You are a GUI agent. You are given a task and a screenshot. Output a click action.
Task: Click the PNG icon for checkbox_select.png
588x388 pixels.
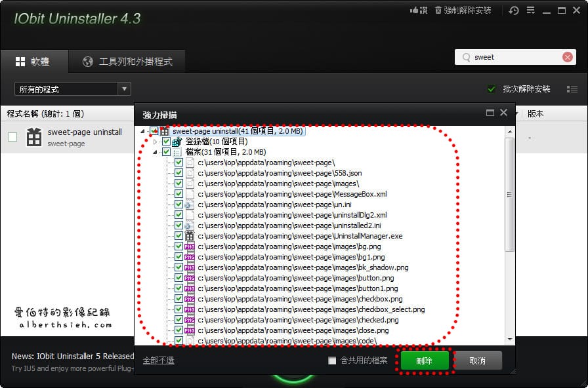(190, 309)
